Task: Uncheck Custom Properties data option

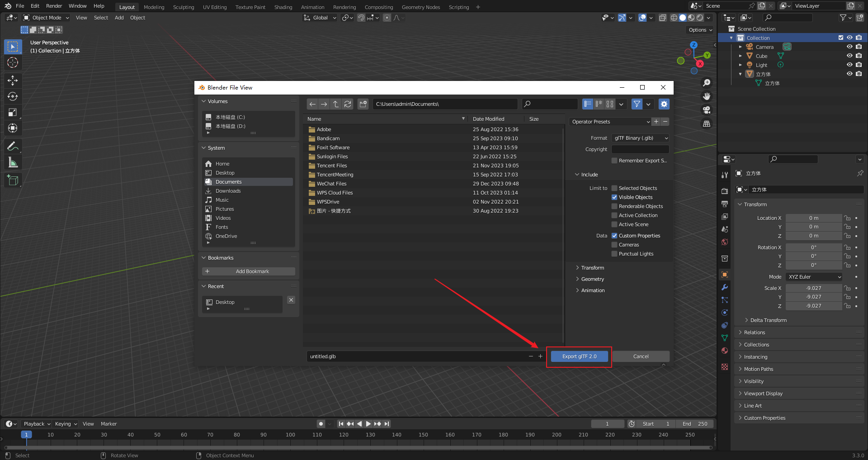Action: tap(614, 236)
